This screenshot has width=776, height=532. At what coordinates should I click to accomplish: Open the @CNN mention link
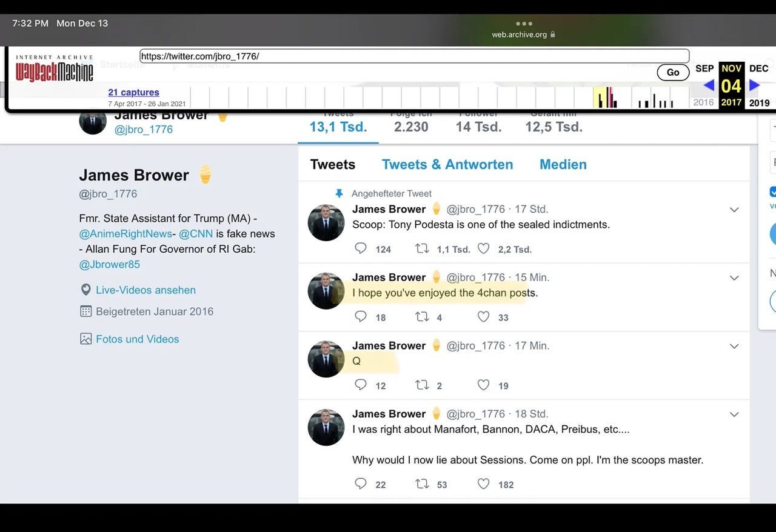click(x=196, y=234)
